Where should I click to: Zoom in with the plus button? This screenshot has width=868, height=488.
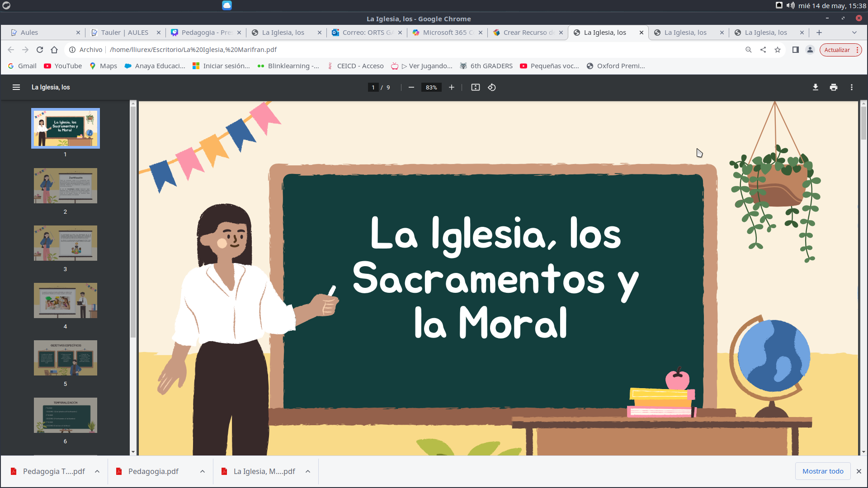[x=452, y=87]
